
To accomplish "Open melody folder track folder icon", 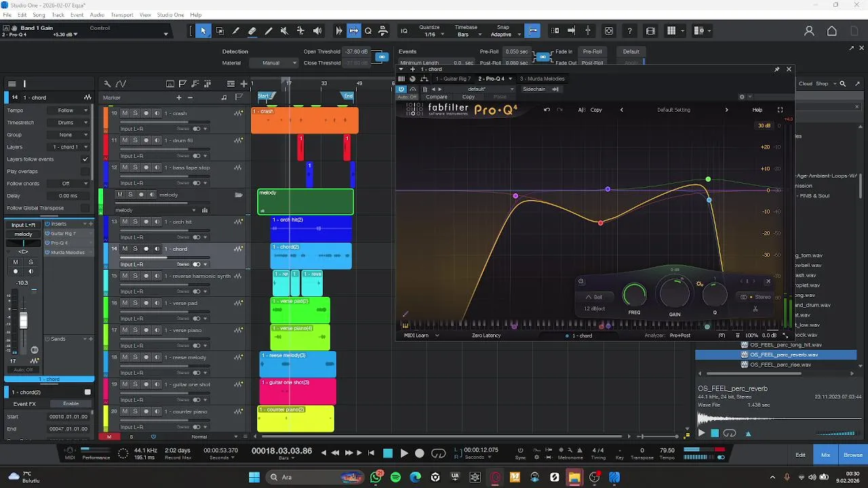I will pos(239,195).
